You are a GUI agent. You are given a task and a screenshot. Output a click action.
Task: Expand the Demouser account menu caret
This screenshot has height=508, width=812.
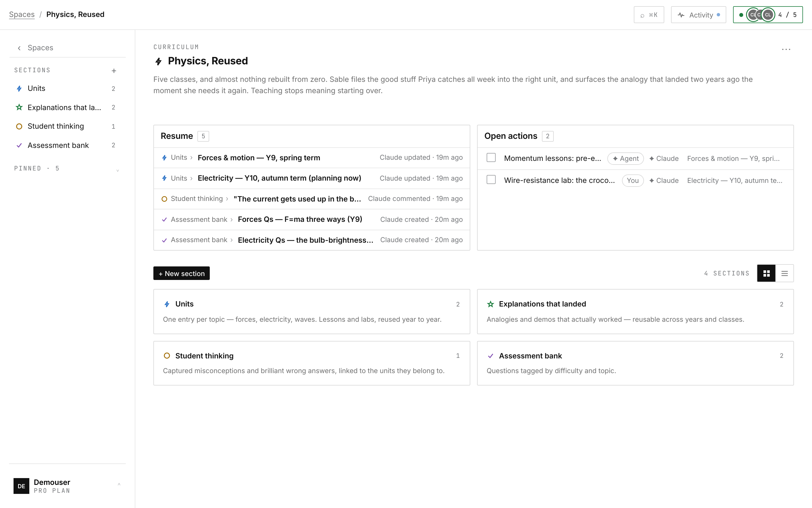click(119, 484)
